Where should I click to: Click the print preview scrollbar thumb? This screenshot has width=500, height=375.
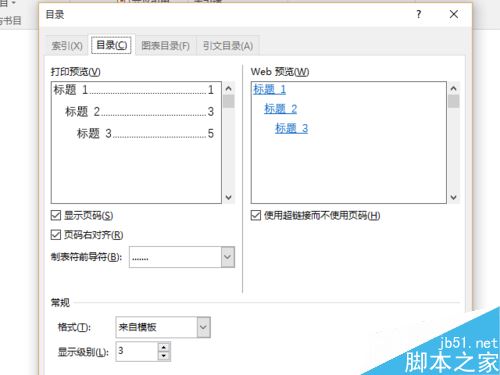click(229, 102)
